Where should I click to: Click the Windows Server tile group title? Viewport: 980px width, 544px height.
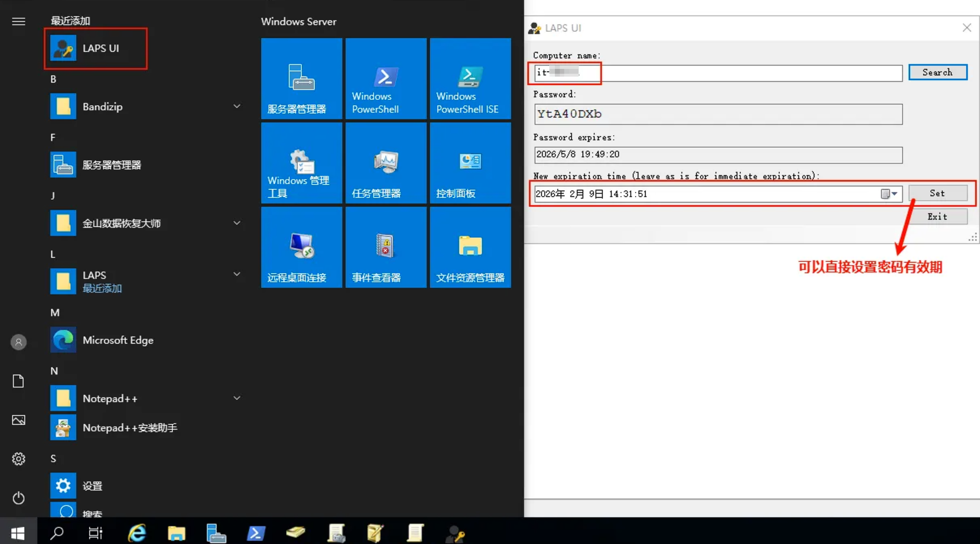[x=299, y=21]
